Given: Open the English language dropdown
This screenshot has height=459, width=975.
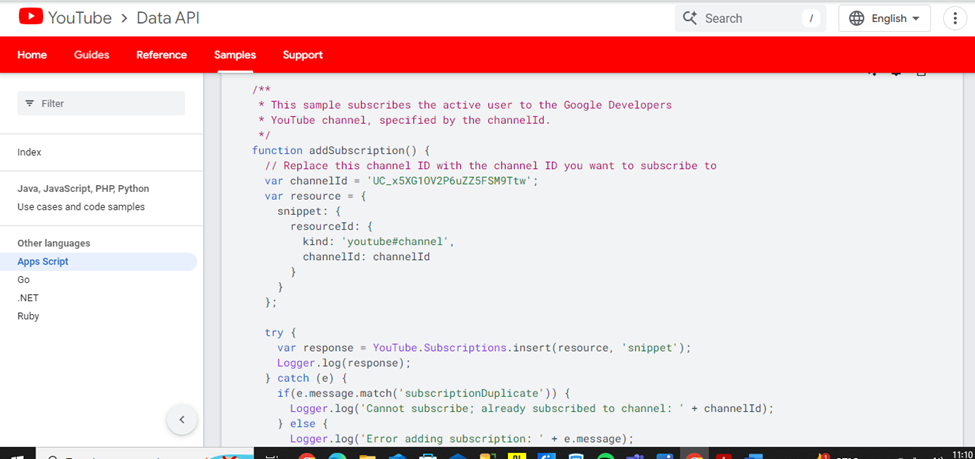Looking at the screenshot, I should tap(884, 19).
